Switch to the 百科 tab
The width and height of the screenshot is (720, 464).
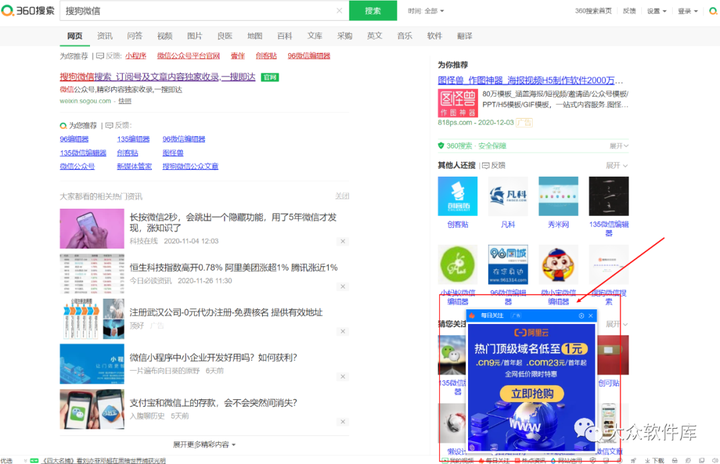pyautogui.click(x=285, y=36)
